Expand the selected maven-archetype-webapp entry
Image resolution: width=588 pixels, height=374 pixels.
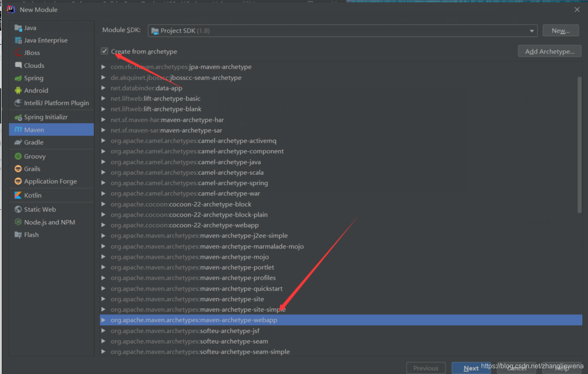pos(103,320)
